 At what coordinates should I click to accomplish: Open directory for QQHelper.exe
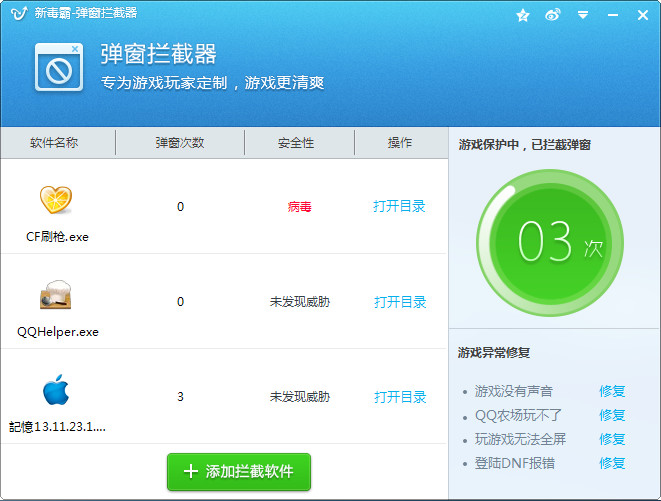(400, 302)
